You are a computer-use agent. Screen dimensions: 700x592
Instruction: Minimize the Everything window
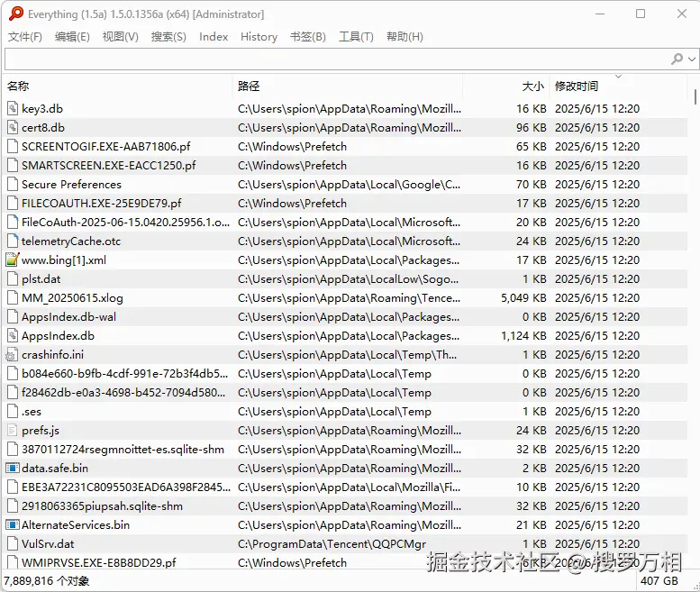click(600, 14)
